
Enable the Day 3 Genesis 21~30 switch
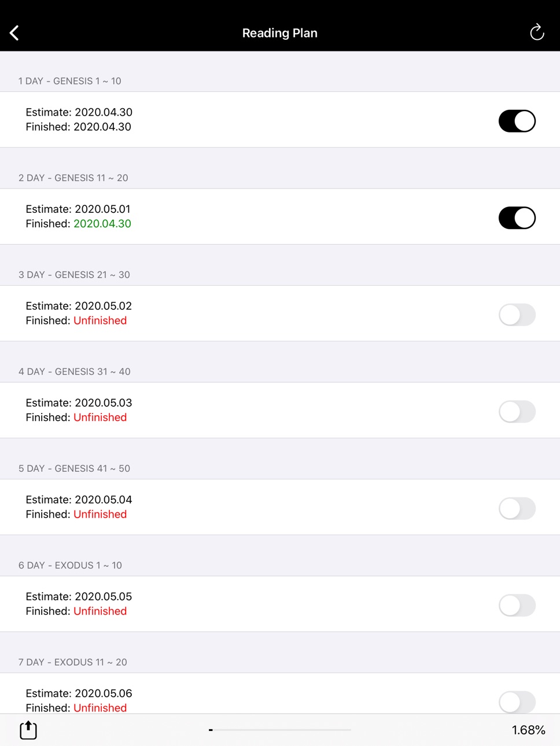(517, 315)
